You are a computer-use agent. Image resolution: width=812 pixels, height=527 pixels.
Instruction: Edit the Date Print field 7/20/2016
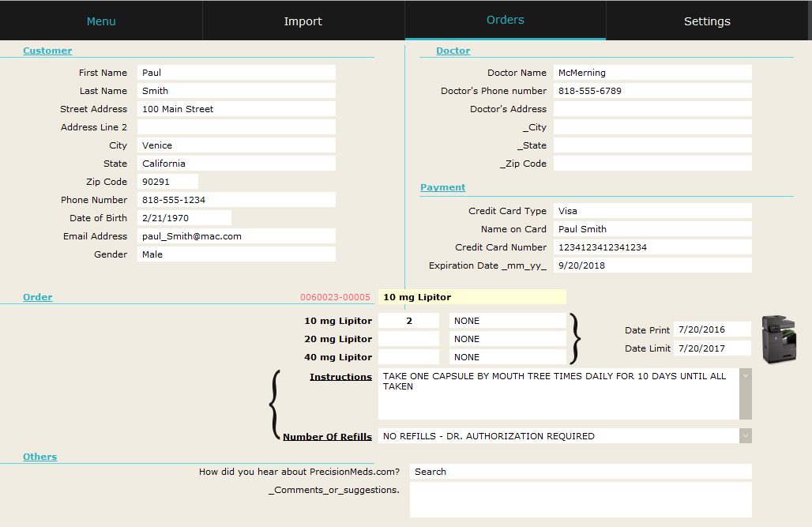tap(712, 329)
